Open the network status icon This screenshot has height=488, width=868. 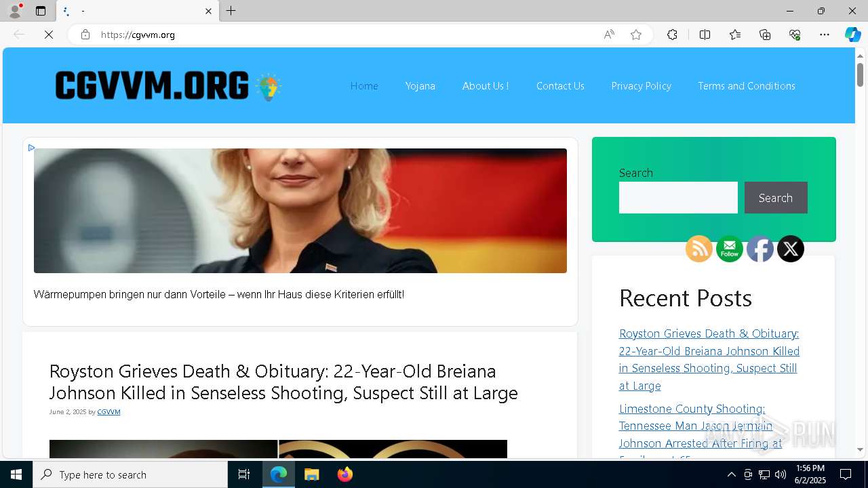click(x=764, y=474)
